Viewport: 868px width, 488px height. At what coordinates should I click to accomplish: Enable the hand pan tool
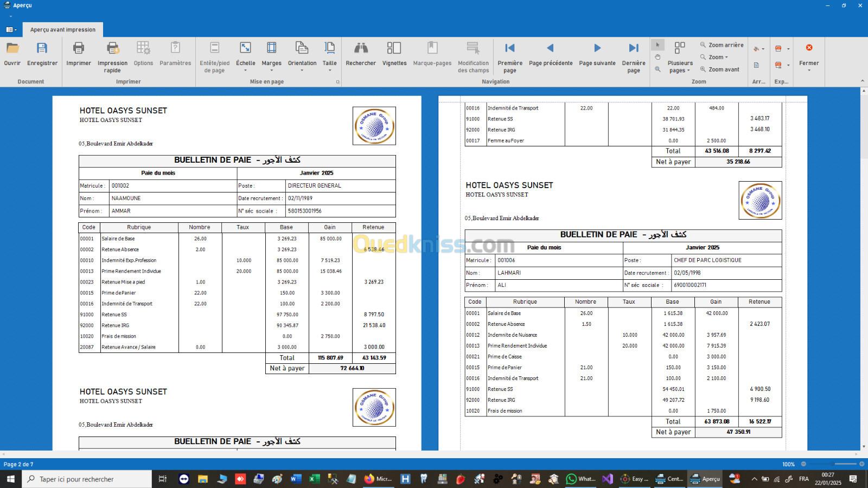point(658,57)
